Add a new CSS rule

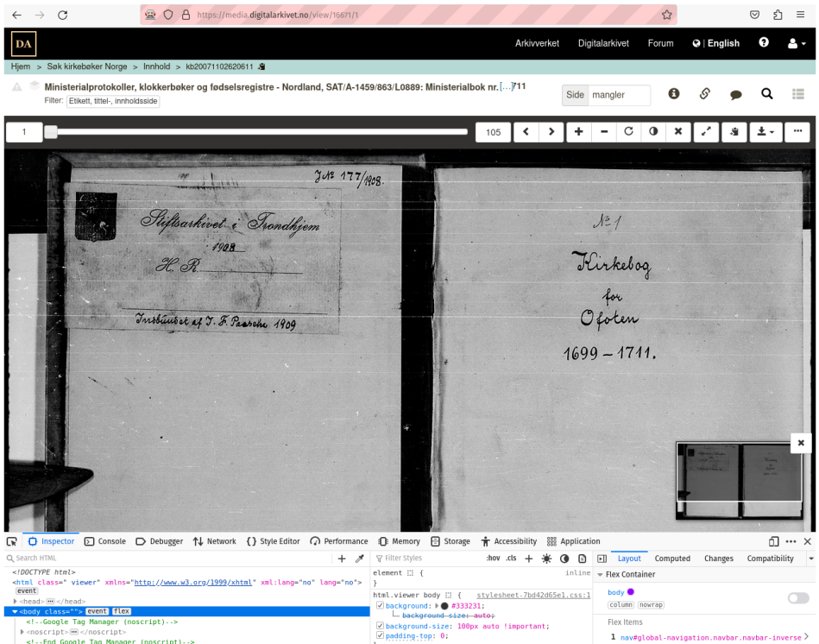click(528, 559)
